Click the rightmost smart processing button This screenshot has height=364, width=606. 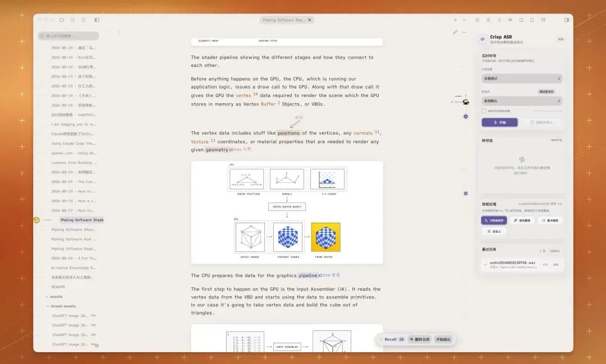click(549, 220)
